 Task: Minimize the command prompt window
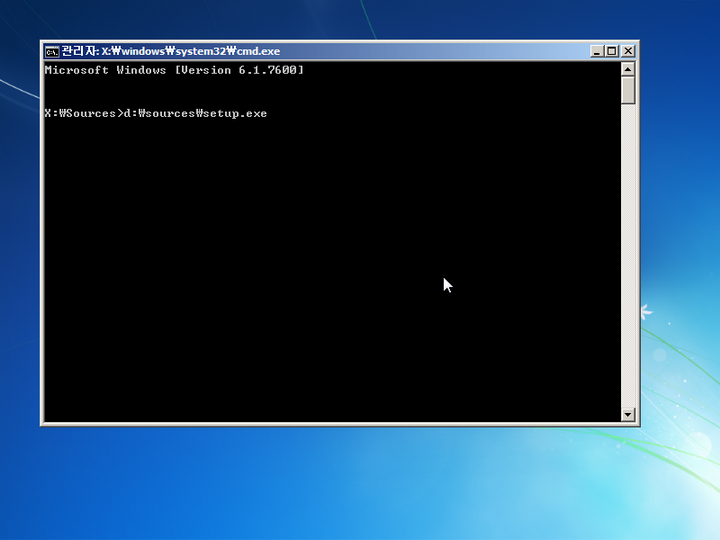tap(596, 51)
